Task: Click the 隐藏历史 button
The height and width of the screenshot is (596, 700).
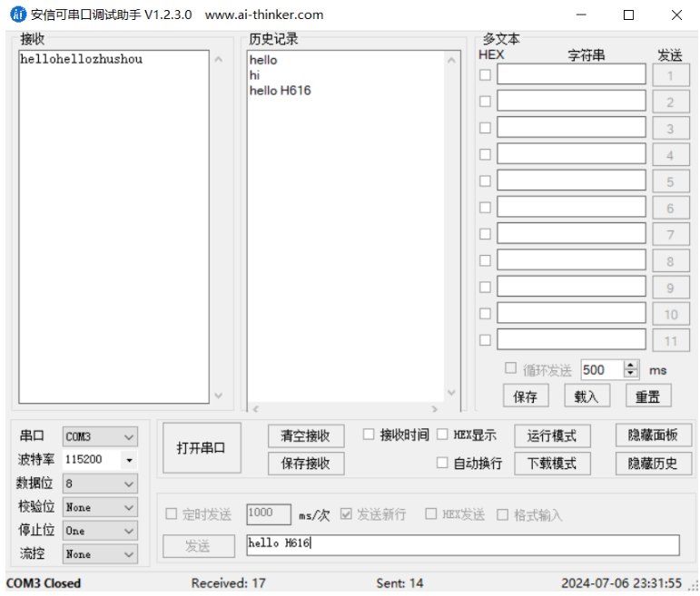Action: point(654,464)
